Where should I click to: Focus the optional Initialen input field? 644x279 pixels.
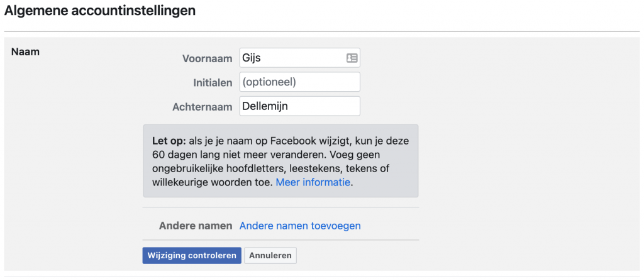[x=300, y=82]
